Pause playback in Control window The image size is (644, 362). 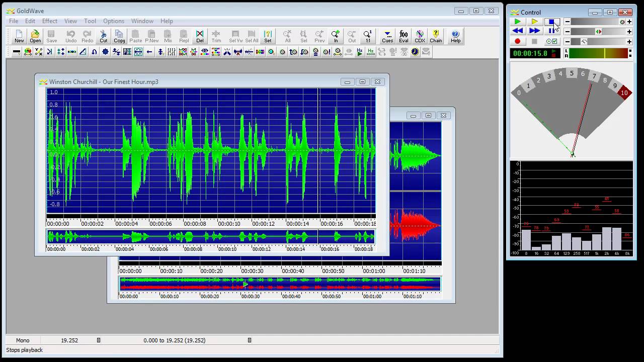(x=552, y=31)
